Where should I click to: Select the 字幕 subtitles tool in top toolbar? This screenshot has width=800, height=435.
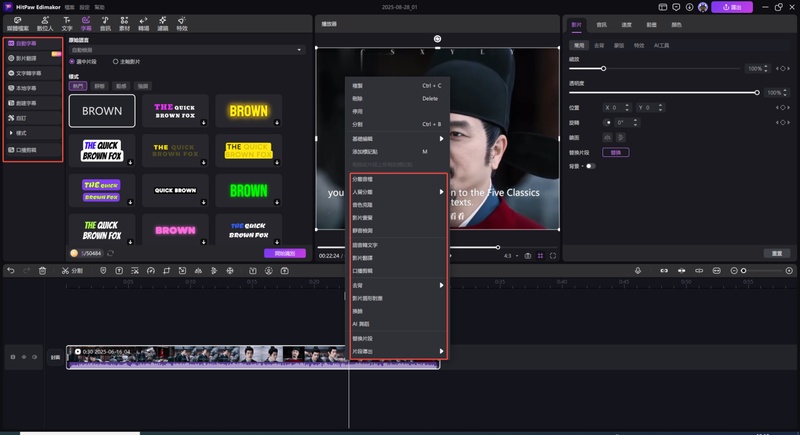pos(86,23)
